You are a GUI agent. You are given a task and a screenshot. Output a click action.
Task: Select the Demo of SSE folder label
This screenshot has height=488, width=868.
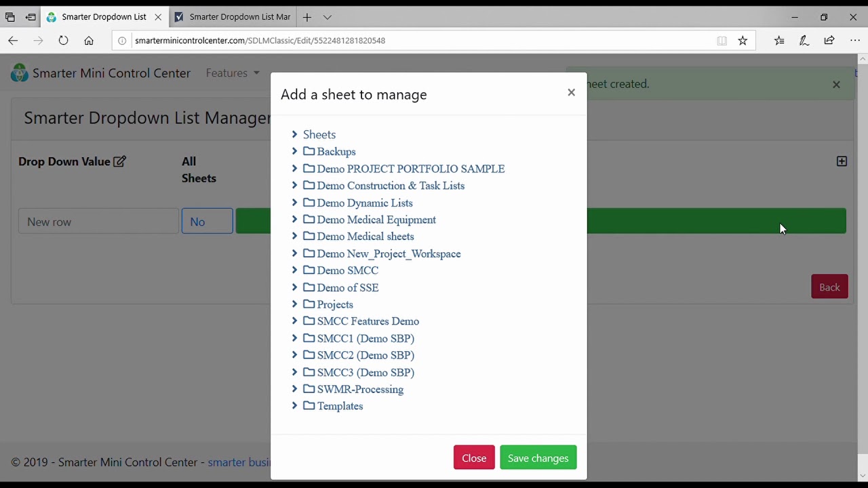(348, 287)
